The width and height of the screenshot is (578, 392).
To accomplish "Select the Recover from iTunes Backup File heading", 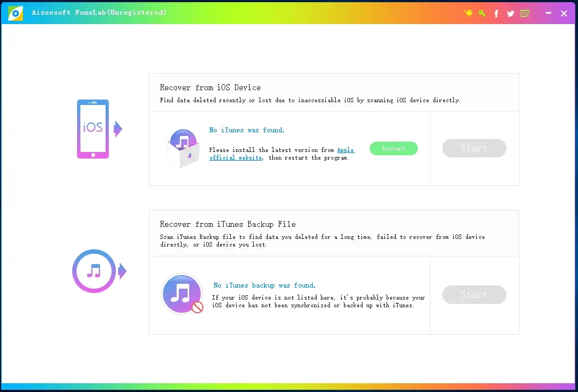I will pos(227,224).
